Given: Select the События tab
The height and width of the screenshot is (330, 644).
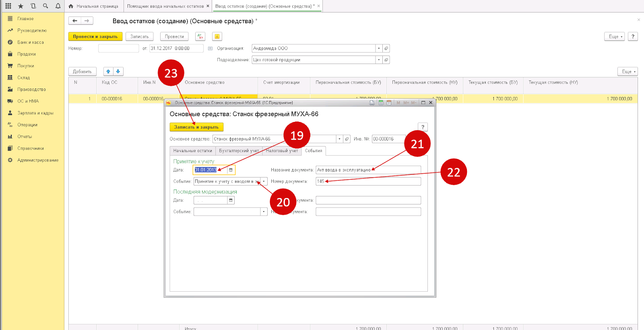Looking at the screenshot, I should 314,151.
